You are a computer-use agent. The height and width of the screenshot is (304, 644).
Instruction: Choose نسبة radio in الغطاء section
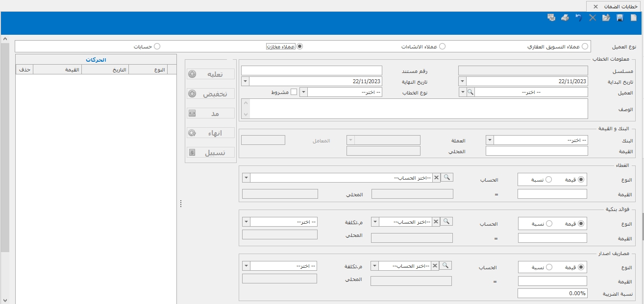click(548, 180)
